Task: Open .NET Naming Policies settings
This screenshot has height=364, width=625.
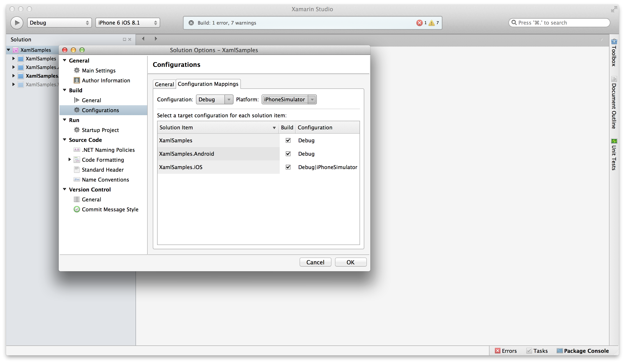Action: (108, 150)
